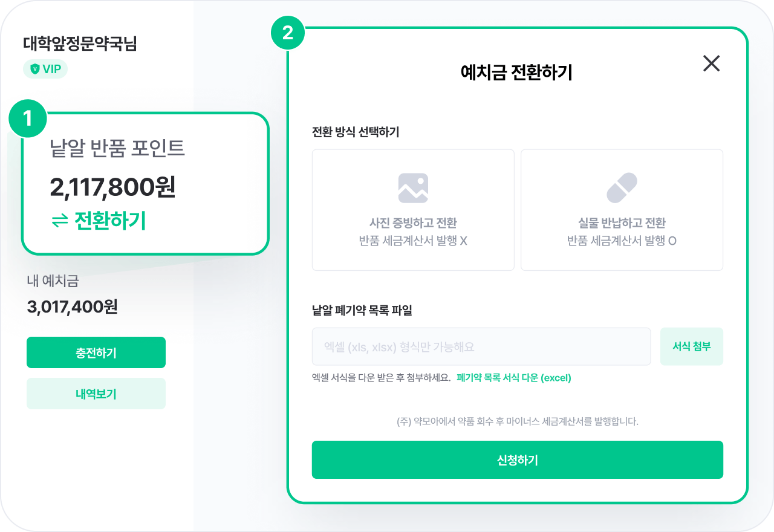
Task: Click the numbered badge 1 on points card
Action: [28, 118]
